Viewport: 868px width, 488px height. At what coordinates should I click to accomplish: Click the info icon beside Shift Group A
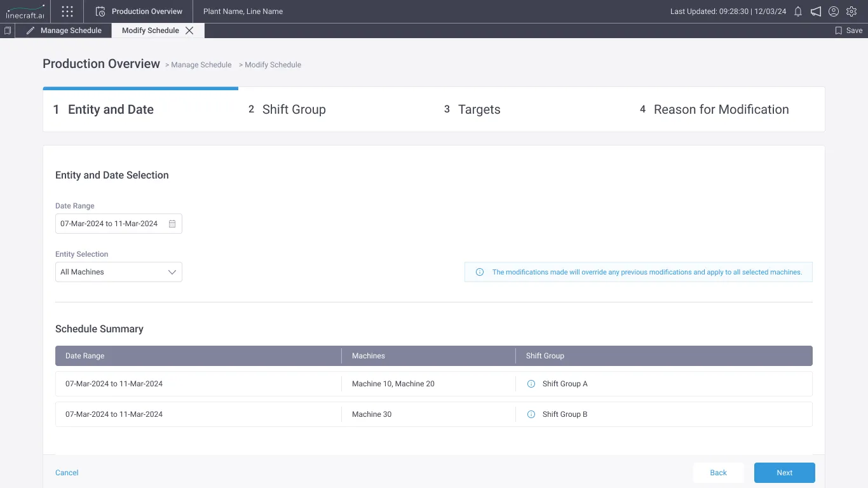pyautogui.click(x=531, y=384)
